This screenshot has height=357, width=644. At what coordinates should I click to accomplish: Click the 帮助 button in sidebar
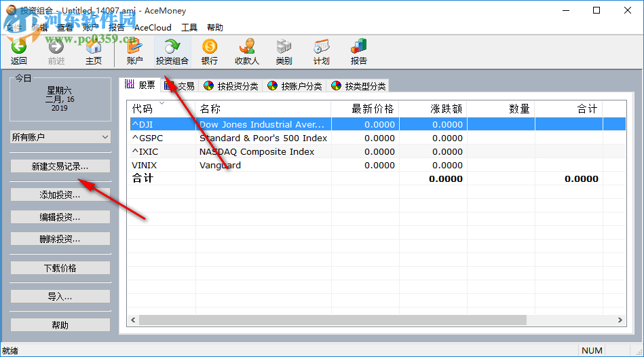click(60, 325)
